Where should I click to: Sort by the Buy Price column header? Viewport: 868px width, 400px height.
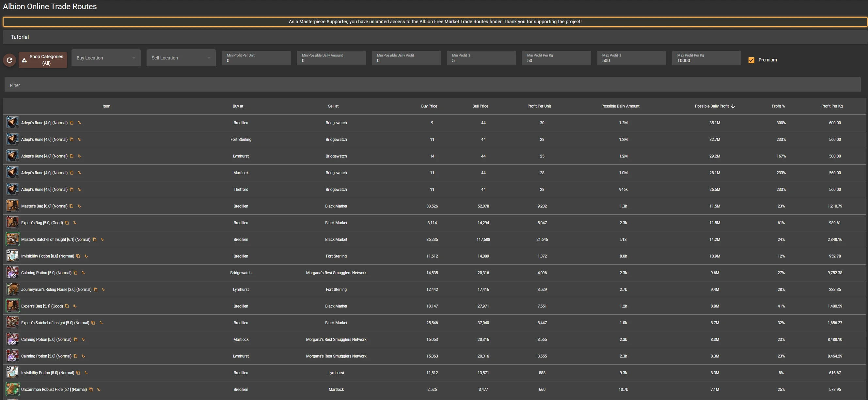coord(429,106)
